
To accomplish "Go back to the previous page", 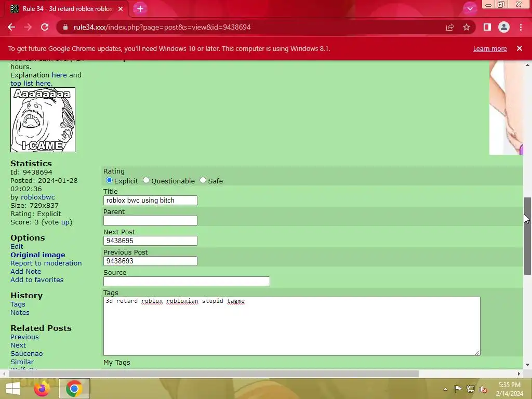I will click(x=11, y=27).
